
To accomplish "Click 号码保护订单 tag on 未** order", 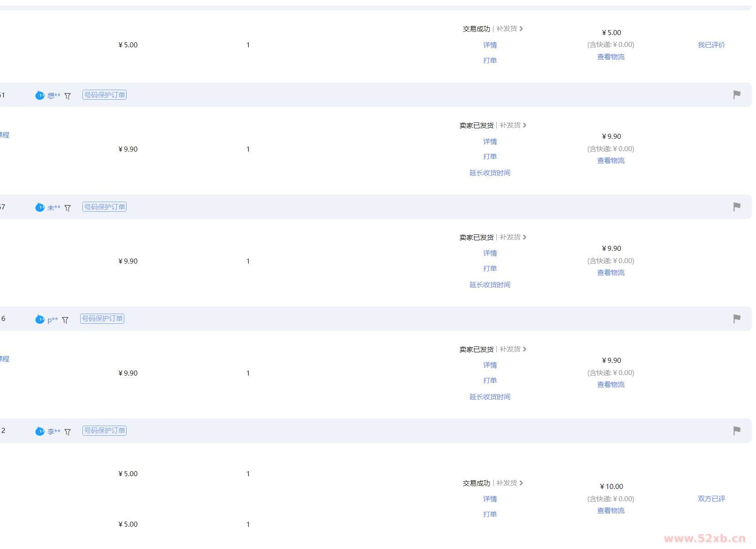I will (104, 207).
